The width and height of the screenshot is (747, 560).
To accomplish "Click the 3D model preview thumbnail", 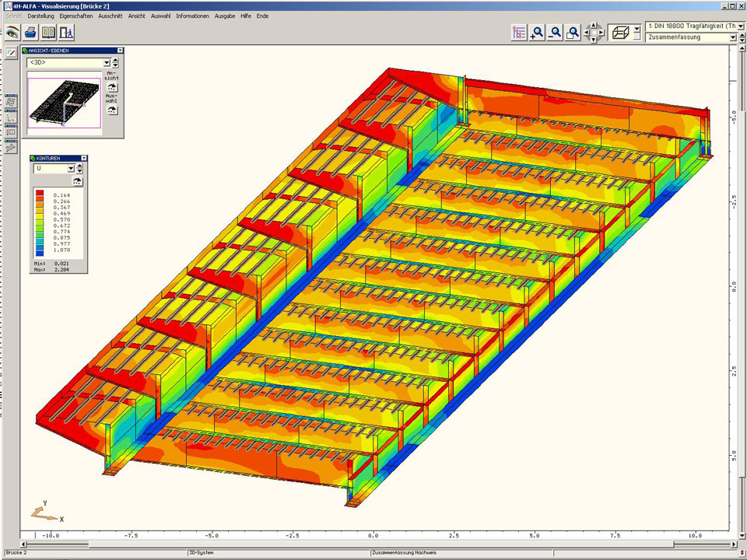I will (x=64, y=102).
